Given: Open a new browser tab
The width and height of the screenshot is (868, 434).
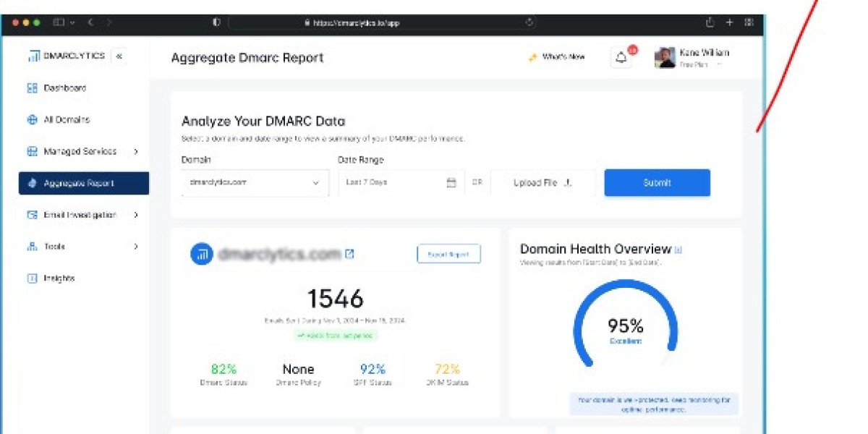Looking at the screenshot, I should [729, 23].
